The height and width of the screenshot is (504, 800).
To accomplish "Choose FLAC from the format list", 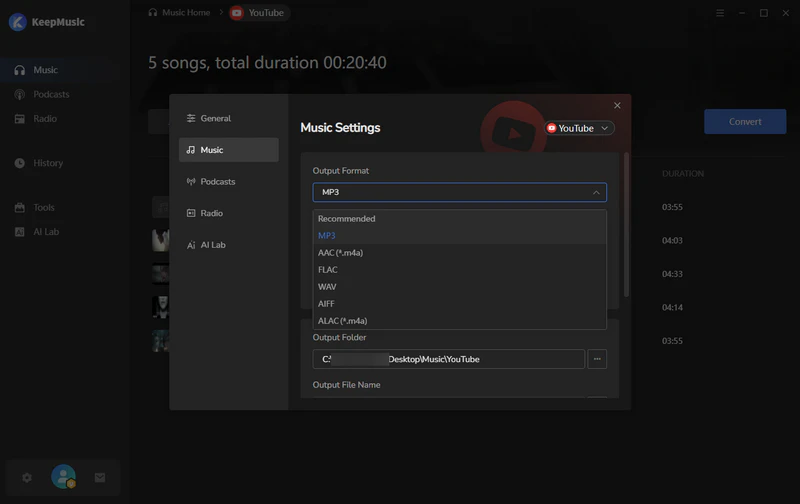I will tap(327, 270).
